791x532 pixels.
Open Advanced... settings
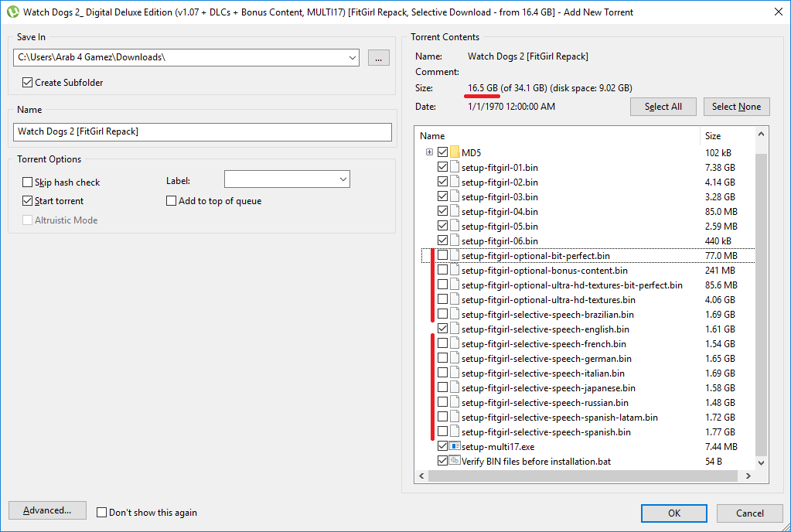click(x=47, y=510)
